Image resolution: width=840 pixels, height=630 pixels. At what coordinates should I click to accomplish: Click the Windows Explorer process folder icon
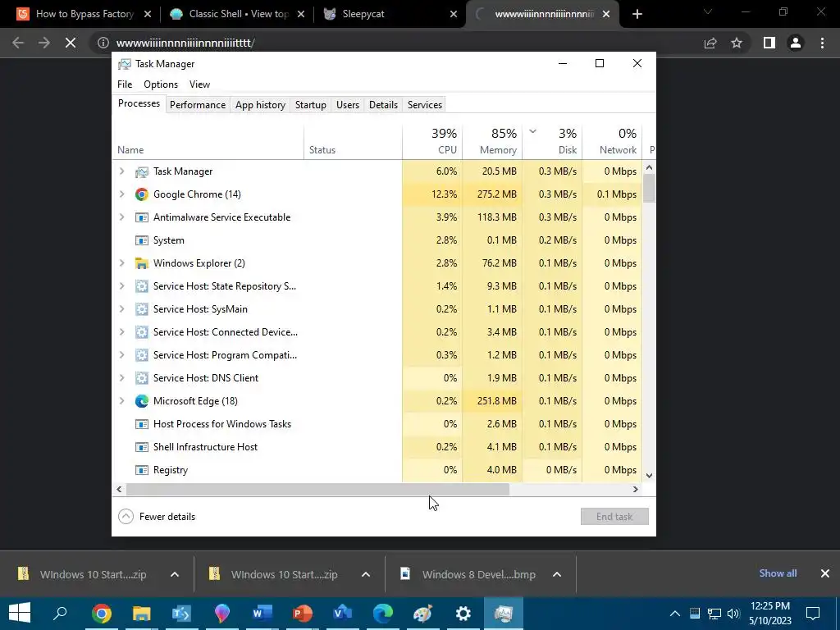click(x=141, y=263)
